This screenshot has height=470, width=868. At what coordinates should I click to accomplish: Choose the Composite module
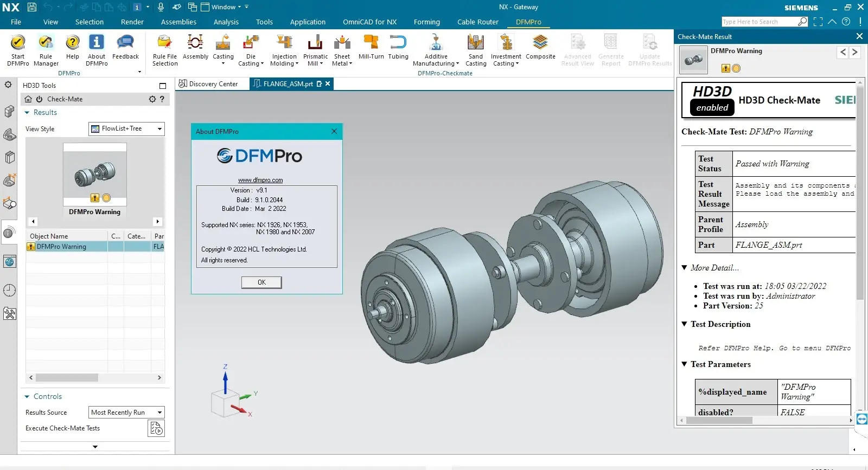(x=540, y=47)
